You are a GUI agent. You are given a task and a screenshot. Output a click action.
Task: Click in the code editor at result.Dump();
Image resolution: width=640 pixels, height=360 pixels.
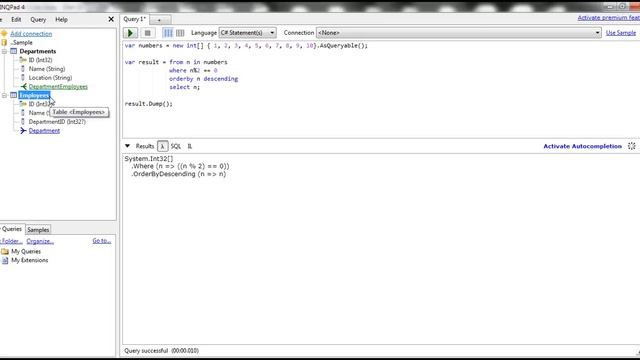149,104
